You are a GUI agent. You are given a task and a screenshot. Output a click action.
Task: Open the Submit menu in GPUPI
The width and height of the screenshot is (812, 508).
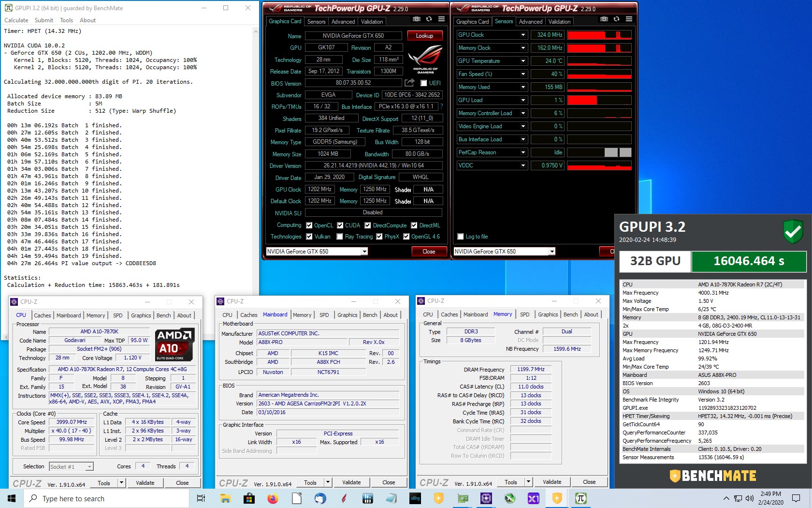pos(44,20)
